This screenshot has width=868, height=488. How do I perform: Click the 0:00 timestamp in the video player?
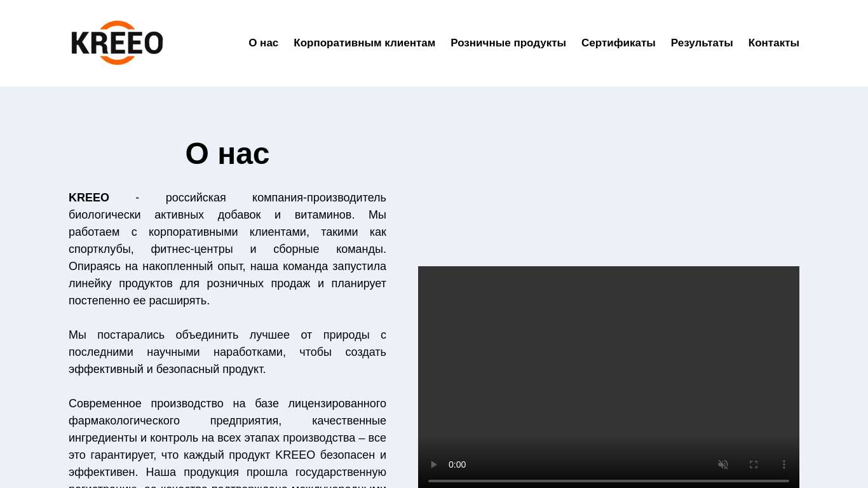457,464
